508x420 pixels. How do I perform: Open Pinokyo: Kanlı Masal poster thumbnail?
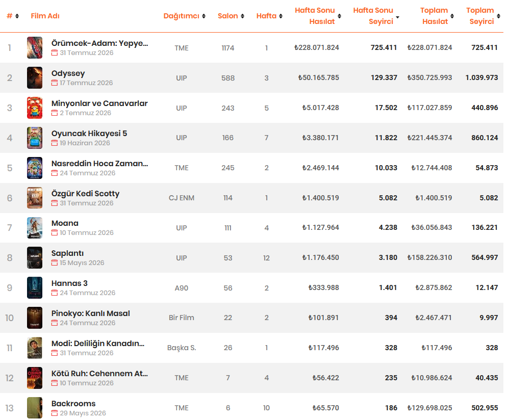[35, 318]
